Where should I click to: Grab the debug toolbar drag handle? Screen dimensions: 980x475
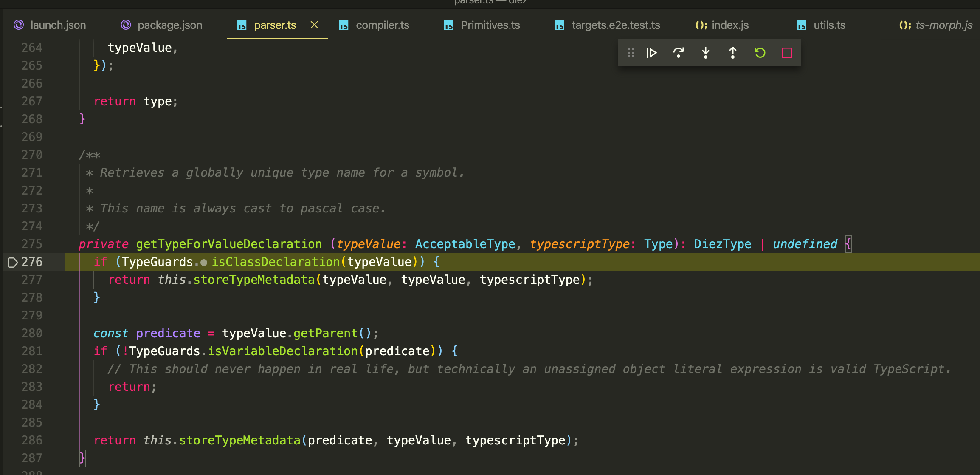(x=631, y=53)
